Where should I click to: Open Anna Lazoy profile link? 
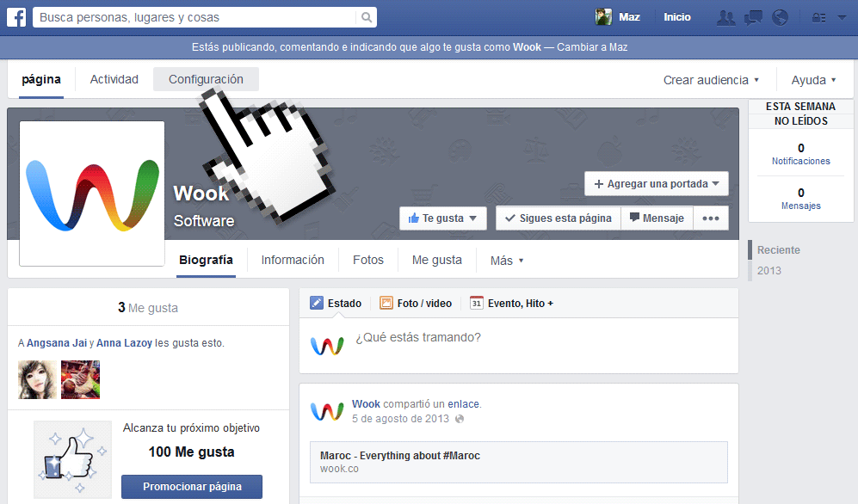click(x=124, y=343)
